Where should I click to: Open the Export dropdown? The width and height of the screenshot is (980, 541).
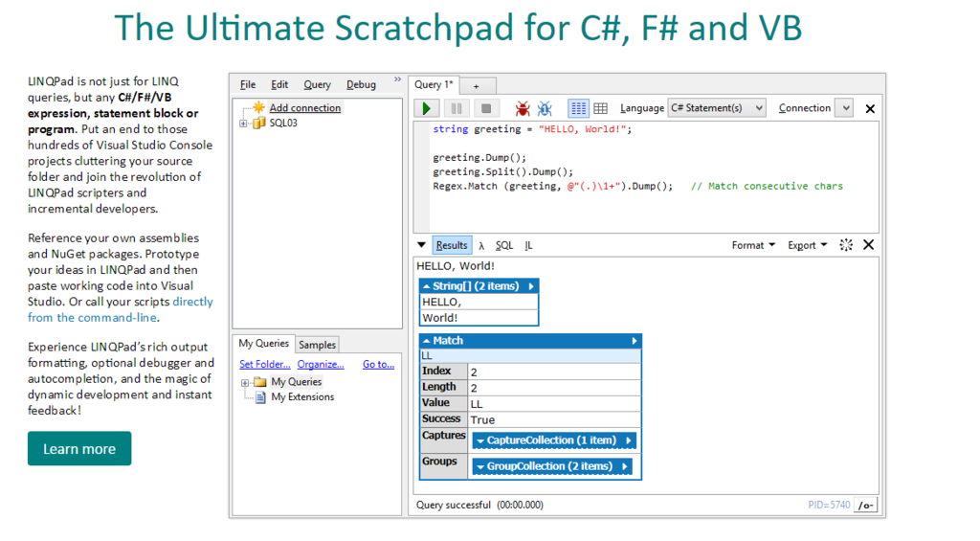[807, 245]
